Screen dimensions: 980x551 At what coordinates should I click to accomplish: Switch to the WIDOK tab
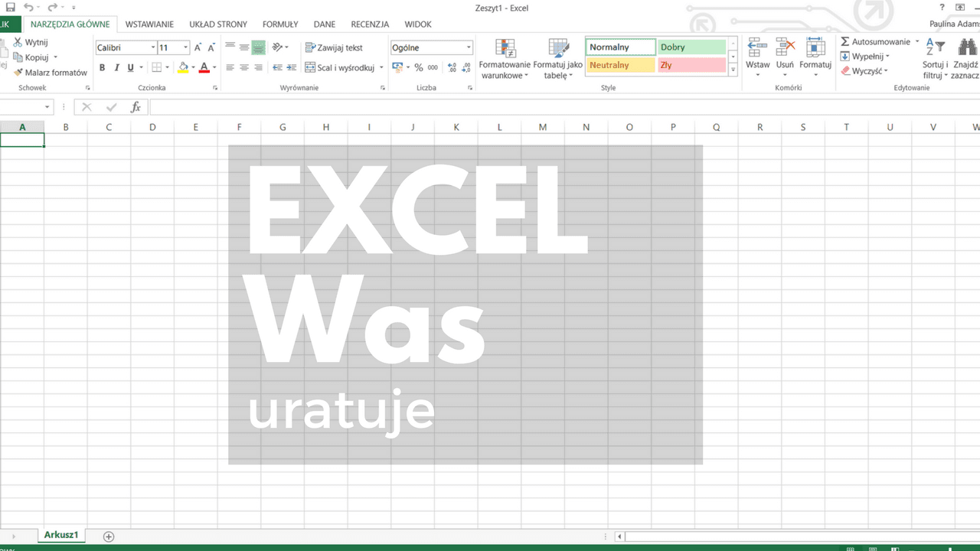(418, 24)
